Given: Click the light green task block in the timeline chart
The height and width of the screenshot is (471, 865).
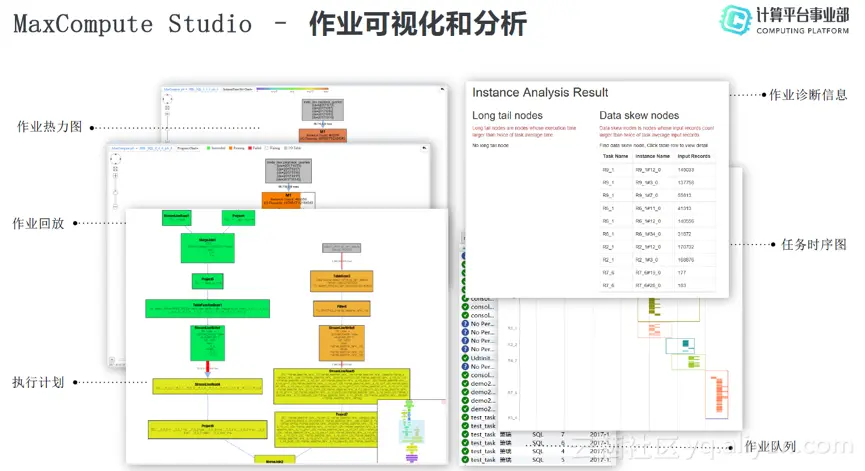Looking at the screenshot, I should [x=693, y=362].
